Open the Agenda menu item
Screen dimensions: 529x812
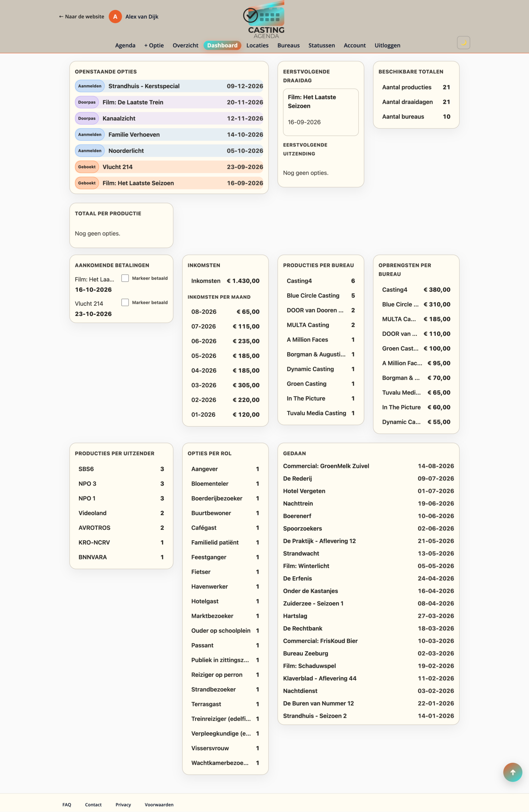tap(125, 45)
